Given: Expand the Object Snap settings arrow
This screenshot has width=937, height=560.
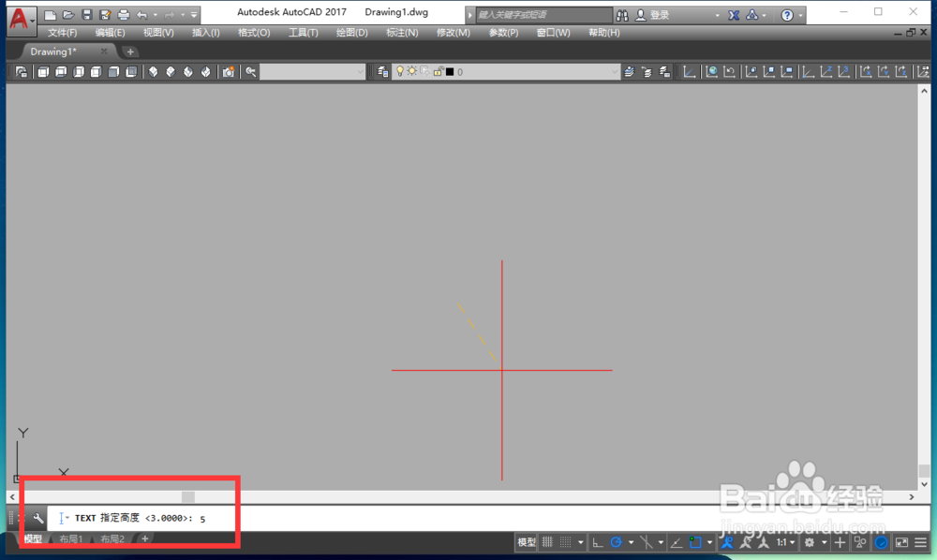Looking at the screenshot, I should [709, 543].
